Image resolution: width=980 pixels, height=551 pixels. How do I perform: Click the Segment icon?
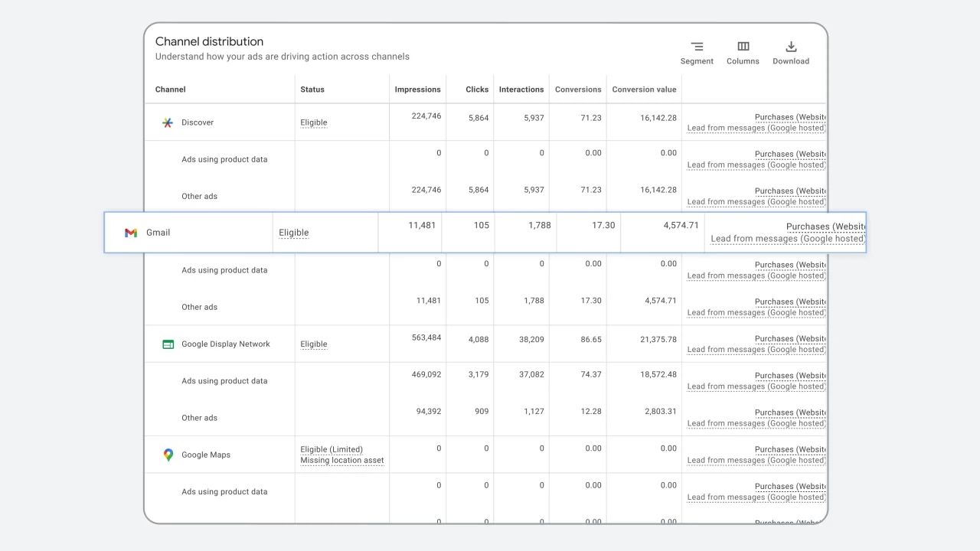point(697,47)
